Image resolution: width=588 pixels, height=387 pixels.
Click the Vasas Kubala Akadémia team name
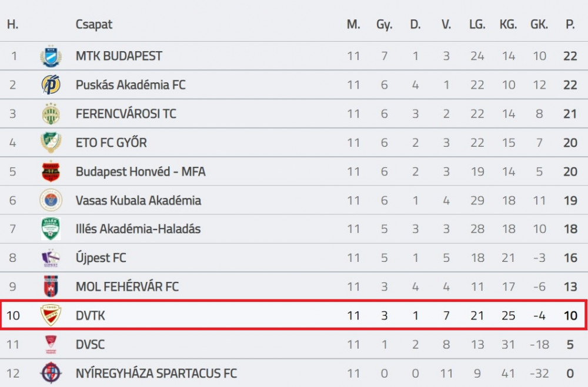point(138,200)
